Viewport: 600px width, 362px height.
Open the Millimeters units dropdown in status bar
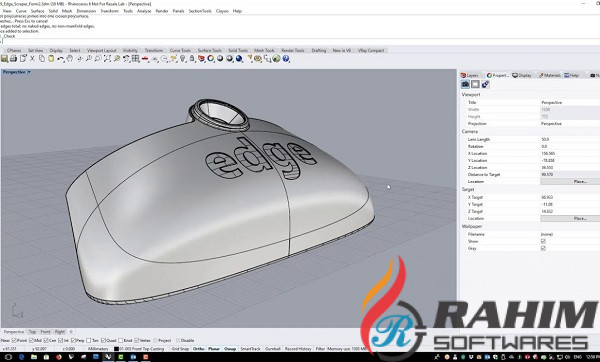coord(98,349)
